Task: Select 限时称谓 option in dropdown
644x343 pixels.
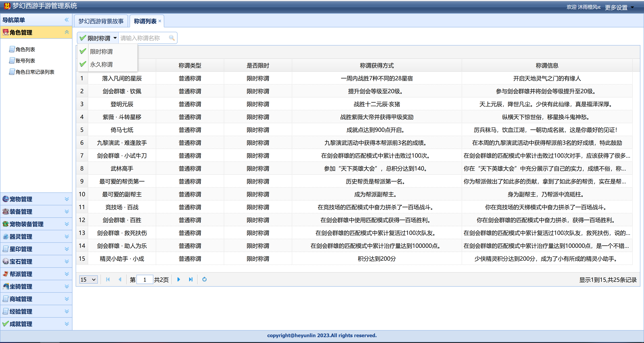Action: (101, 52)
